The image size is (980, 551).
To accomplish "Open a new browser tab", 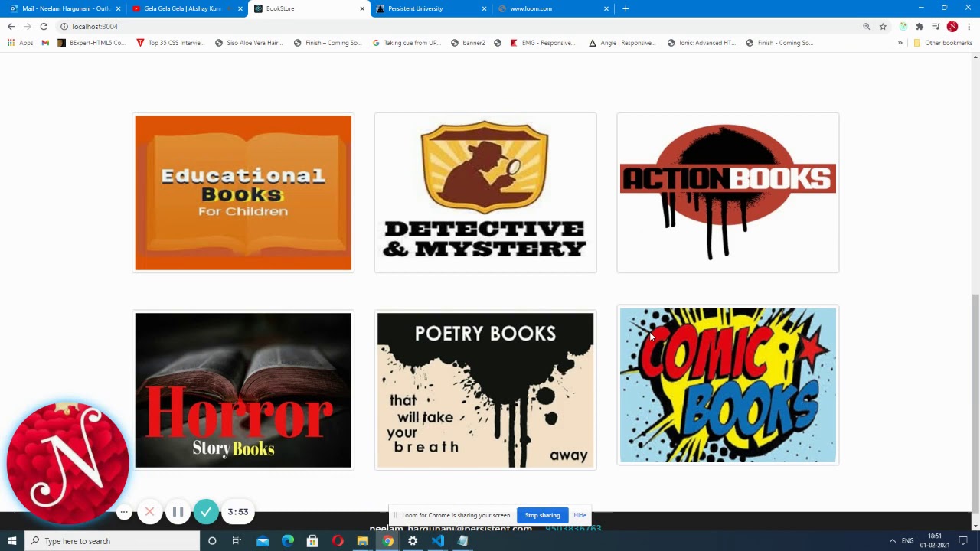I will point(626,8).
